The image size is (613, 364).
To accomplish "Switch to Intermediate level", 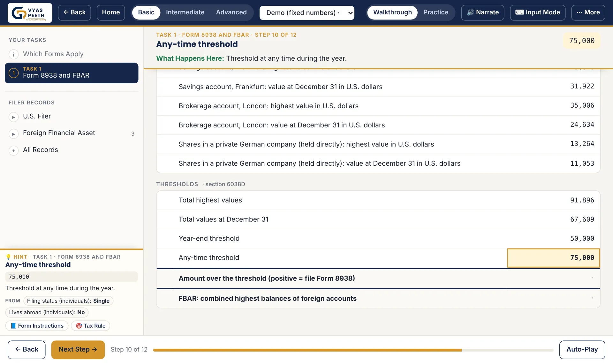I will tap(185, 12).
